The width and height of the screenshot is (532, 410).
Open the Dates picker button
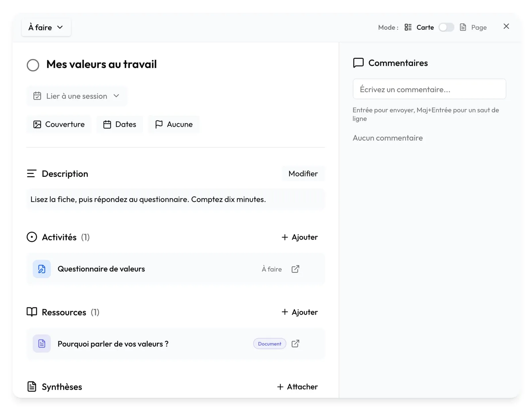(120, 124)
